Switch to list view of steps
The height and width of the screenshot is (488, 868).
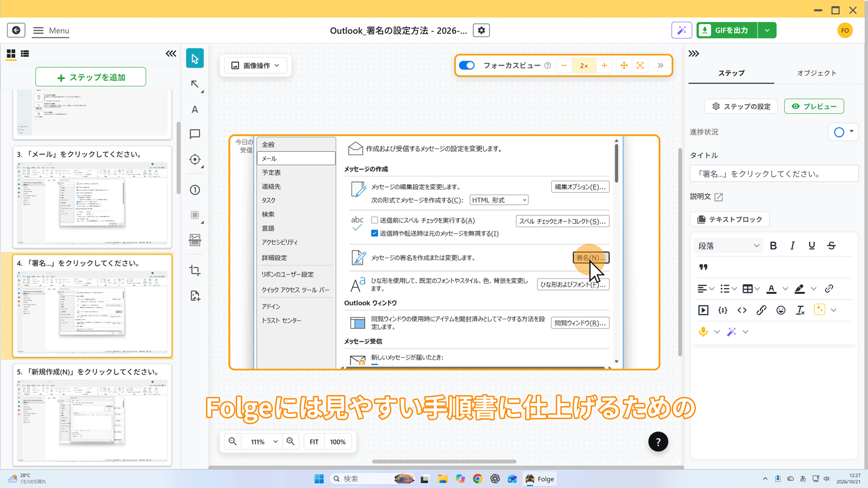coord(25,54)
